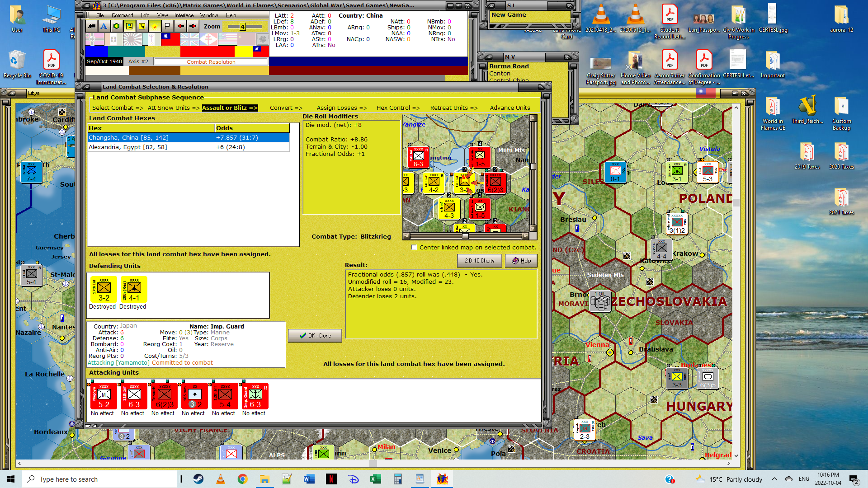Select the Imp. Guard 6-3 marine unit
The width and height of the screenshot is (868, 488).
(255, 396)
